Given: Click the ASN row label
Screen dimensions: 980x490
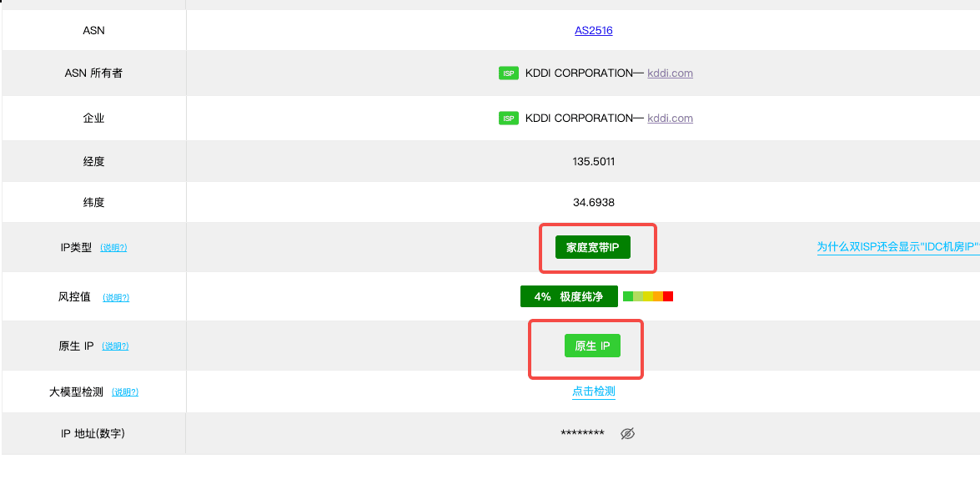Looking at the screenshot, I should coord(93,30).
